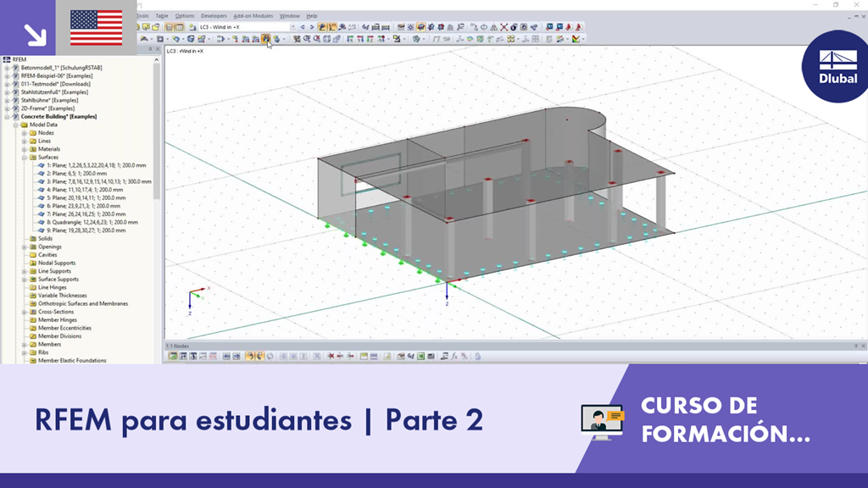This screenshot has width=868, height=488.
Task: Open the Table menu
Action: 162,16
